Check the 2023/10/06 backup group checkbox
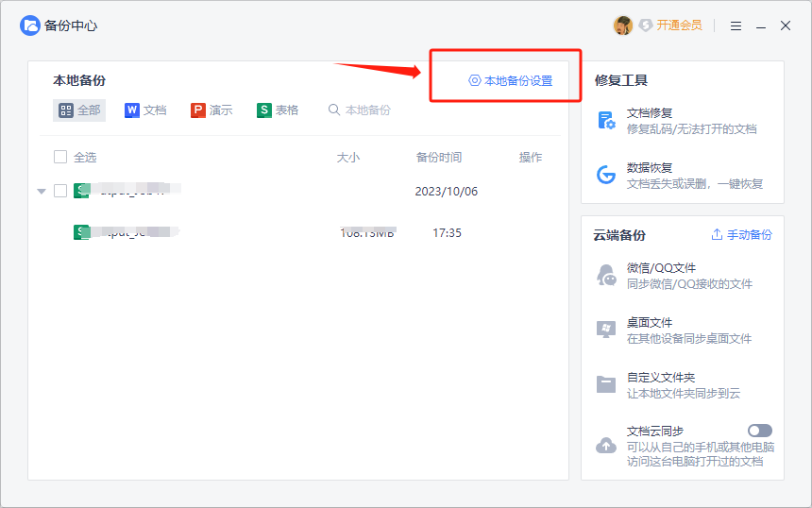812x508 pixels. point(60,191)
